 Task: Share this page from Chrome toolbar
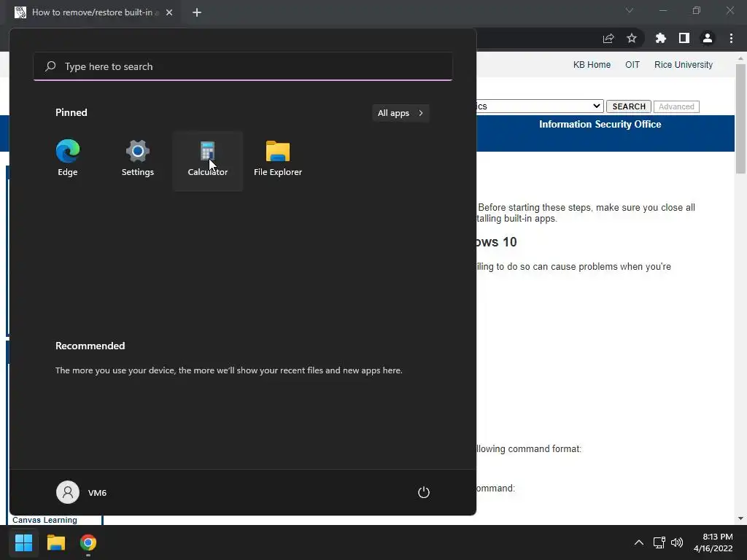(x=608, y=39)
